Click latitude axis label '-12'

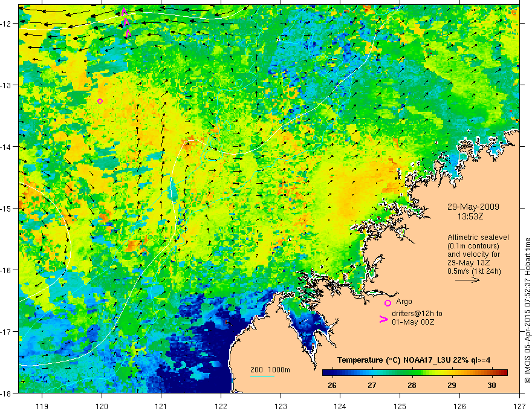(x=6, y=24)
